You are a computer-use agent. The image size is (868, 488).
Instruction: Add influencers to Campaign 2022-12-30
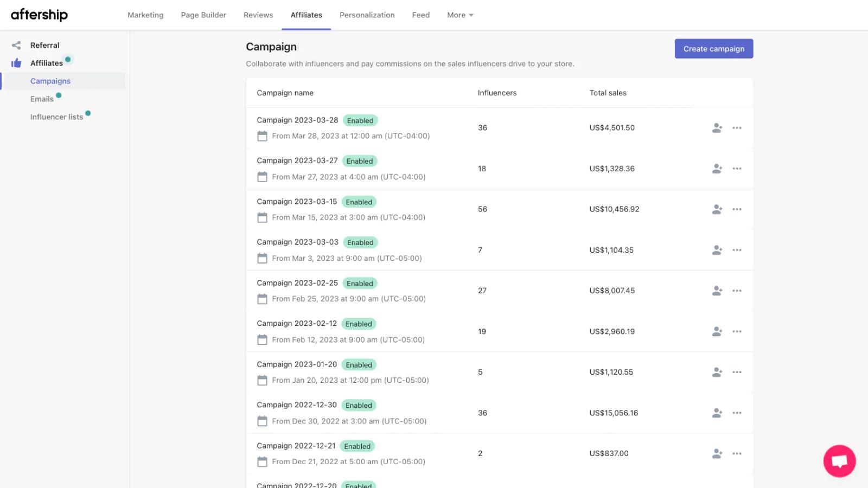point(717,413)
